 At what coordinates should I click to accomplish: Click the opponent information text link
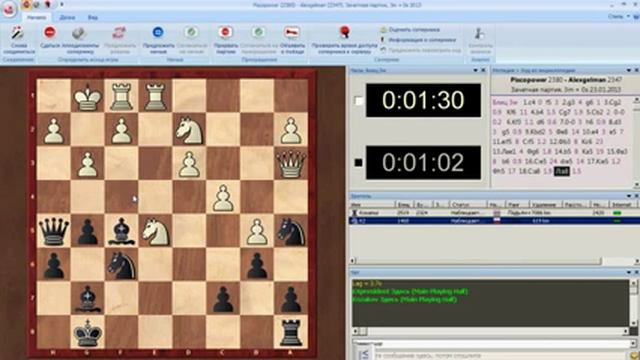(422, 40)
